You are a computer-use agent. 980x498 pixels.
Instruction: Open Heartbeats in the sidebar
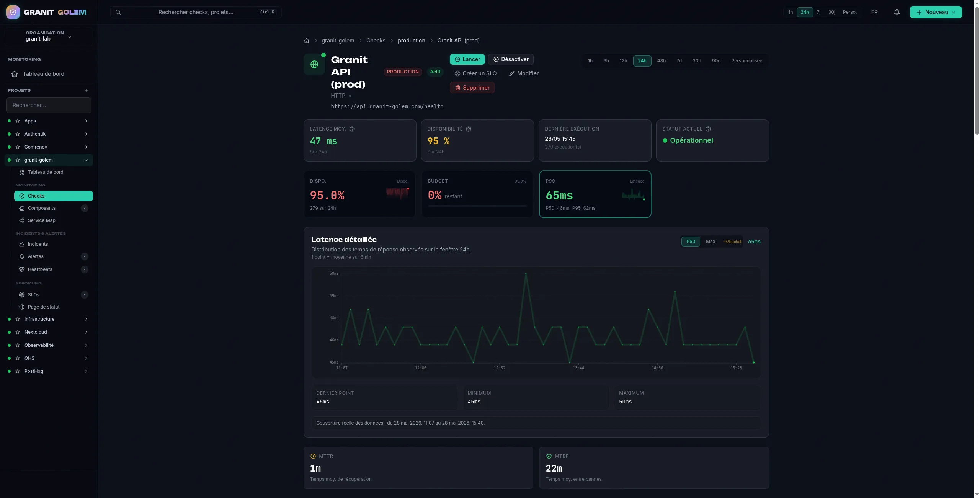click(53, 269)
